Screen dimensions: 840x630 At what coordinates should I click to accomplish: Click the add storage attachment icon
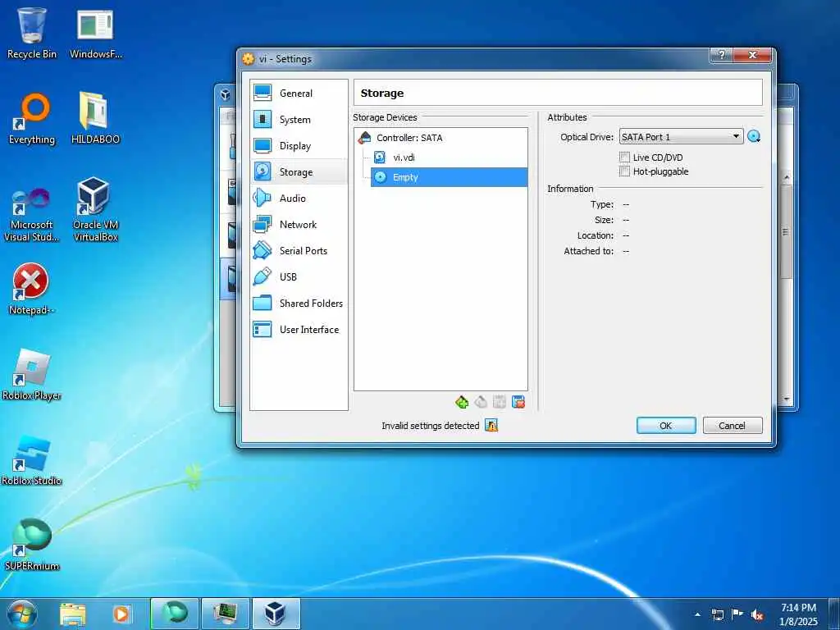coord(500,402)
